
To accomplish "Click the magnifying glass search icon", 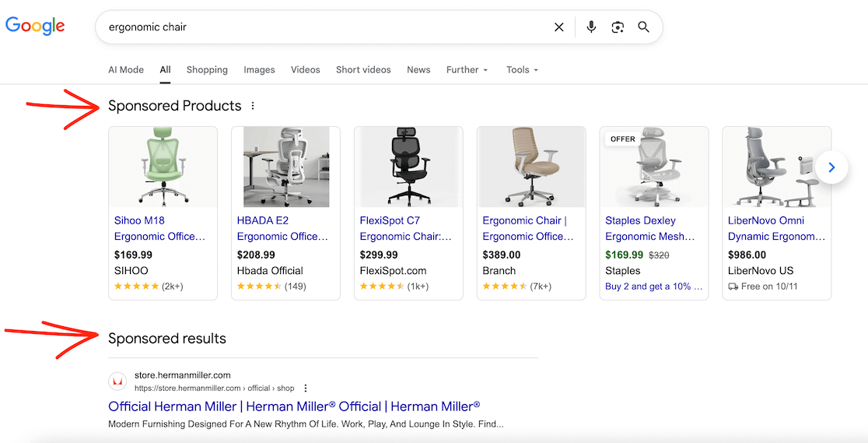I will pos(643,27).
